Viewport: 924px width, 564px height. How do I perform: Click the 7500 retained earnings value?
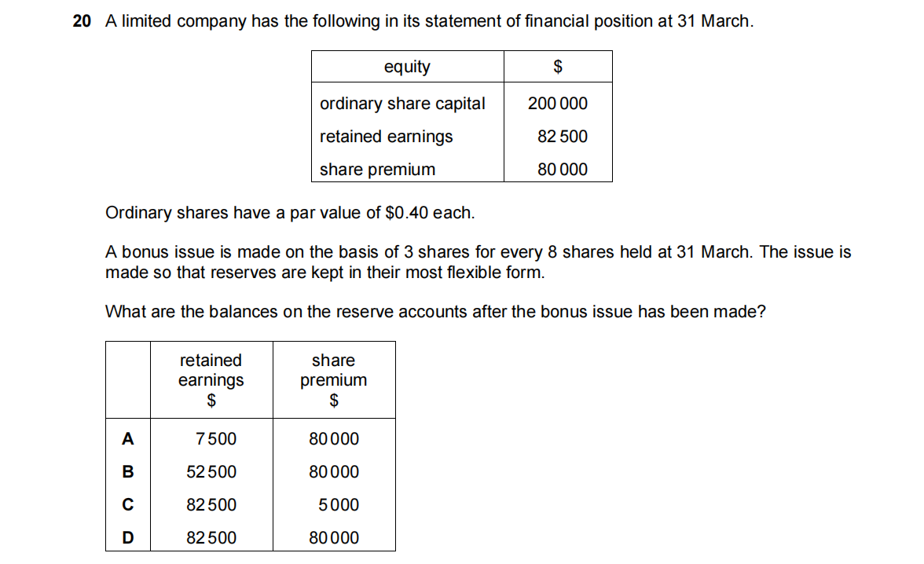click(x=215, y=439)
